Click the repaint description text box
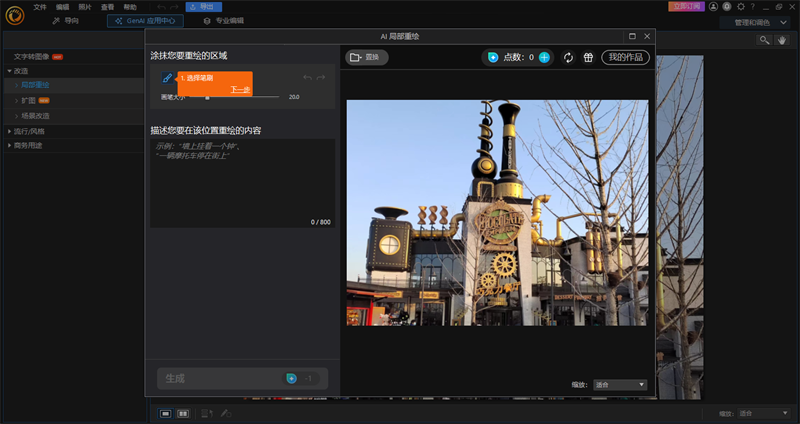Screen dimensions: 800x424 [242, 183]
